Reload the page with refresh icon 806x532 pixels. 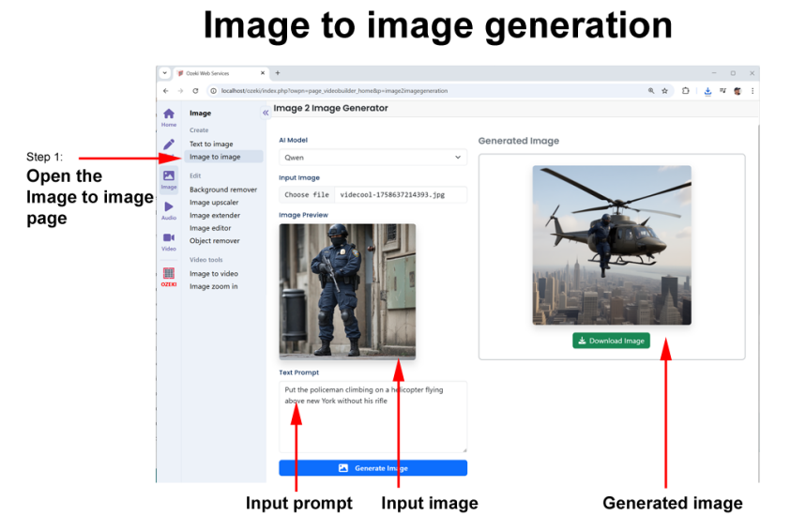coord(195,91)
